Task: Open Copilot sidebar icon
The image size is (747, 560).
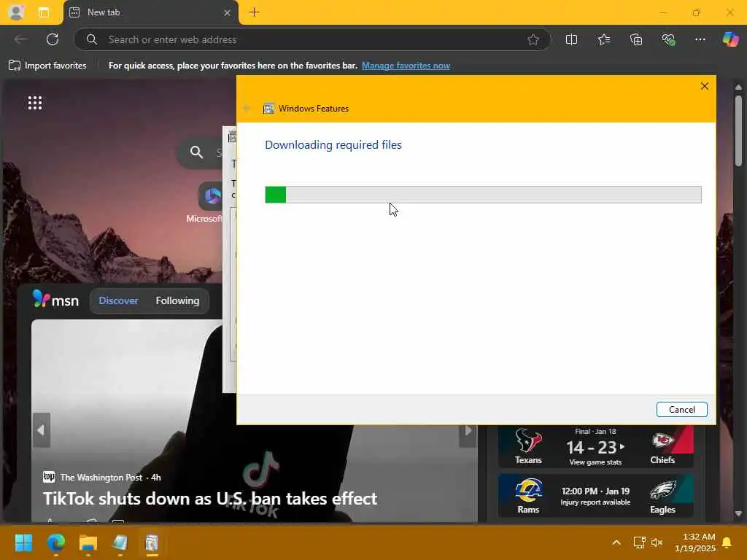Action: (730, 39)
